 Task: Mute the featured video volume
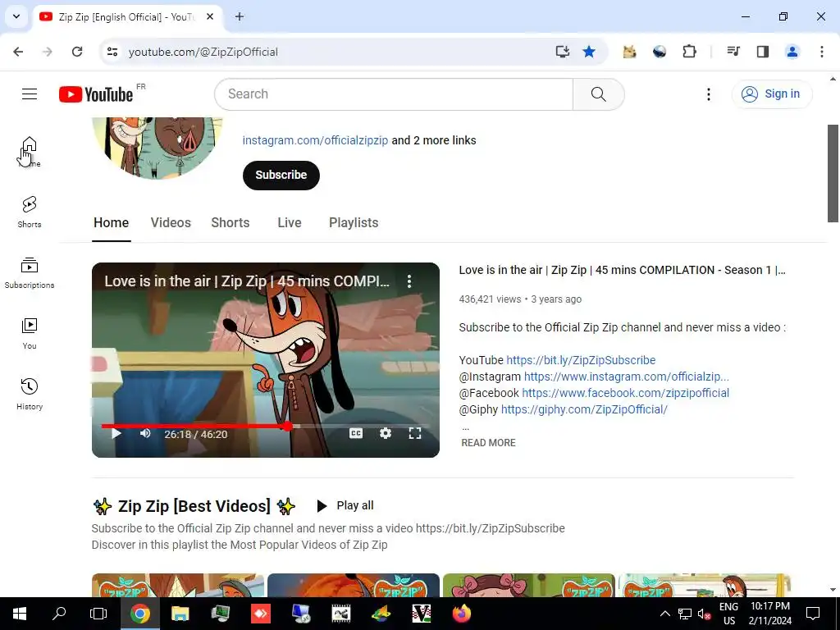[145, 433]
